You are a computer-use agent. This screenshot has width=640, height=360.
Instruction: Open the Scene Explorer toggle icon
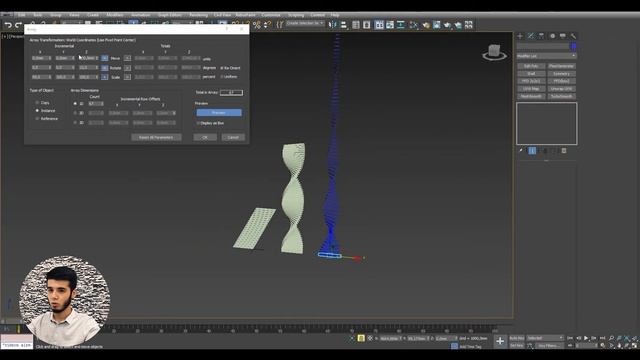point(356,25)
